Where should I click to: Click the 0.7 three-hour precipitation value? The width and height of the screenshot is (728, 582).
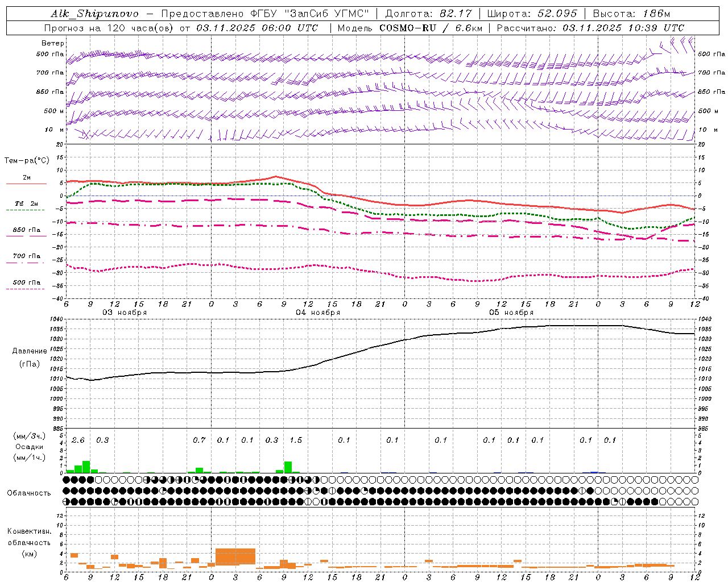(x=199, y=440)
